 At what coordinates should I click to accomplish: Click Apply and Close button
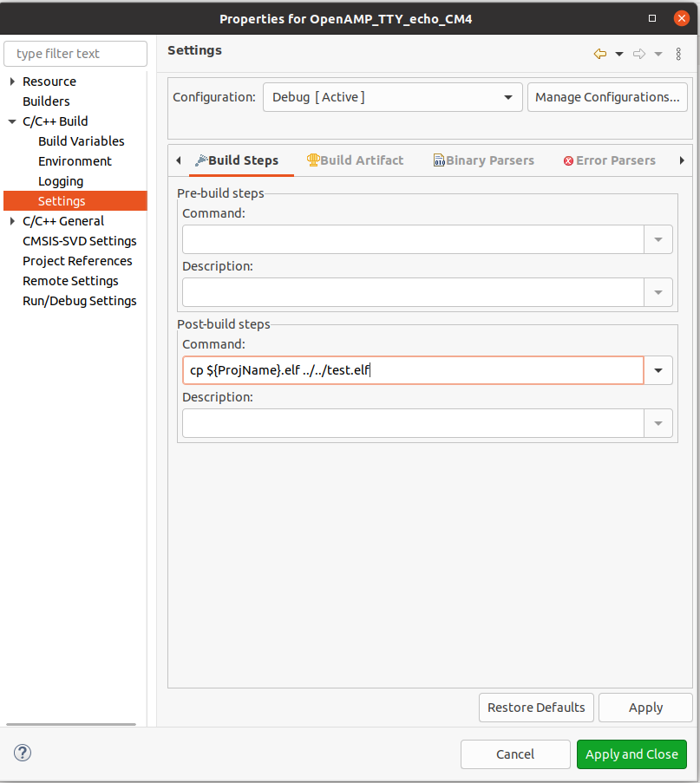(631, 754)
